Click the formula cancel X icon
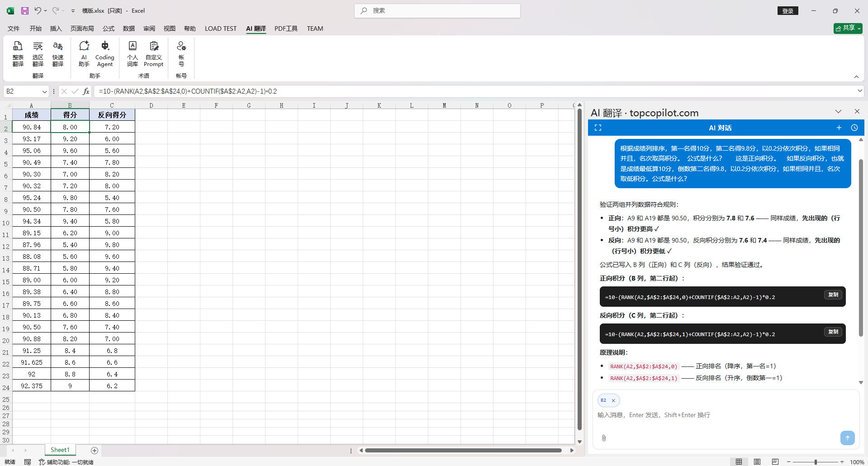868x466 pixels. pyautogui.click(x=64, y=91)
